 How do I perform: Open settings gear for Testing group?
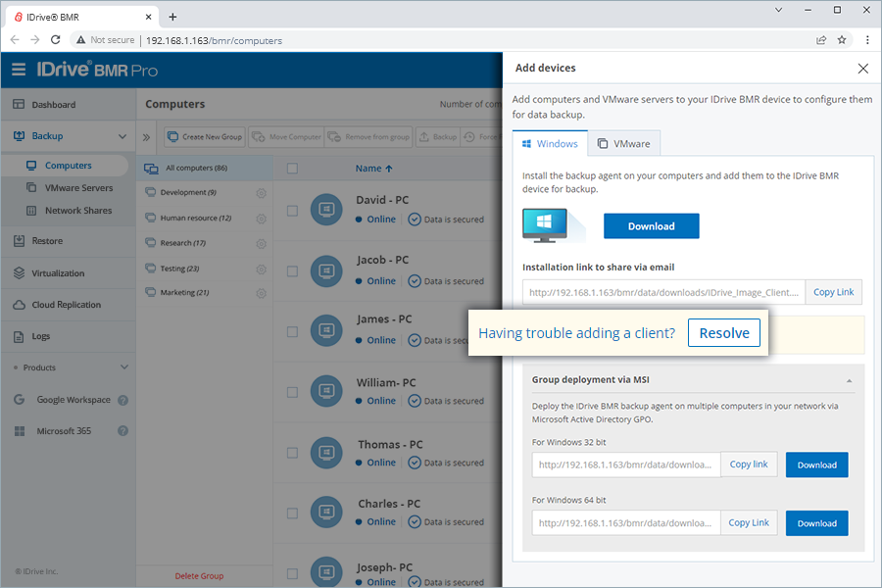pos(261,269)
